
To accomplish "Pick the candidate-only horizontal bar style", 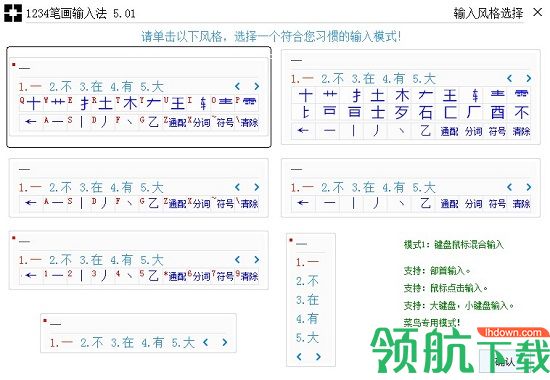I will [139, 333].
